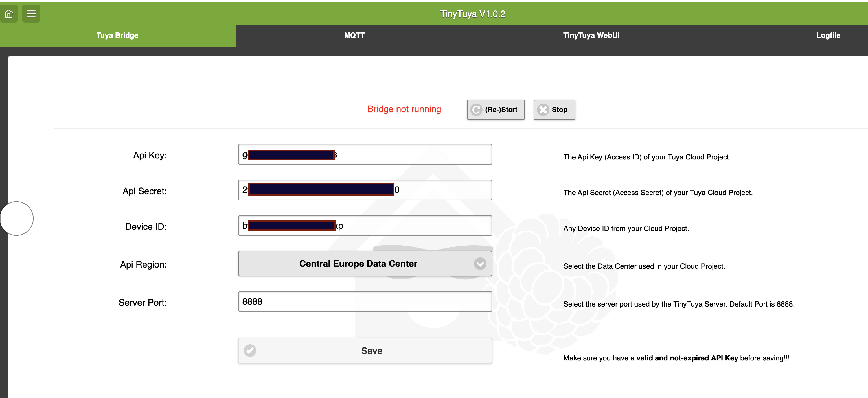The image size is (868, 398).
Task: Expand Central Europe Data Center dropdown
Action: (358, 264)
